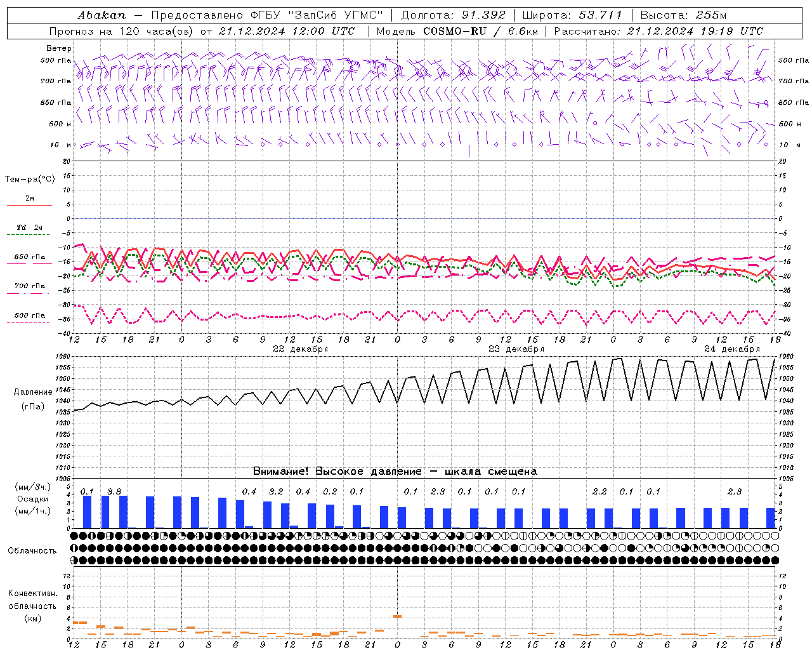812x650 pixels.
Task: Click the "Высота: 255м" header field
Action: tap(683, 15)
